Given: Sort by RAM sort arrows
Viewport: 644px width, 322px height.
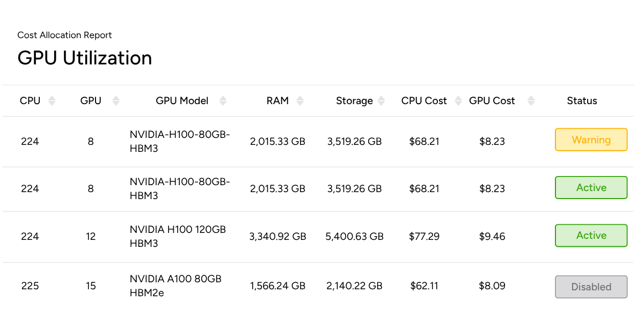Looking at the screenshot, I should coord(300,101).
